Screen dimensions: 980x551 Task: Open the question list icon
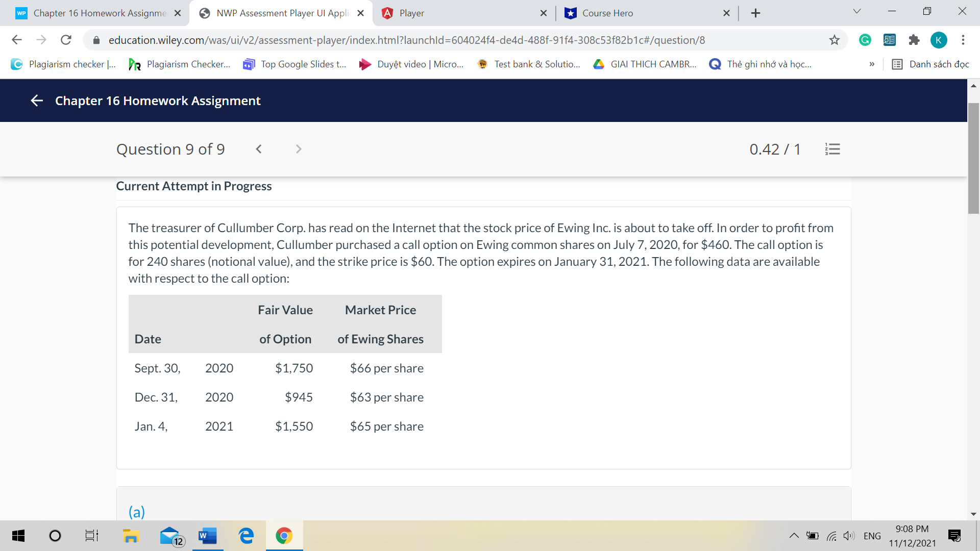[832, 149]
